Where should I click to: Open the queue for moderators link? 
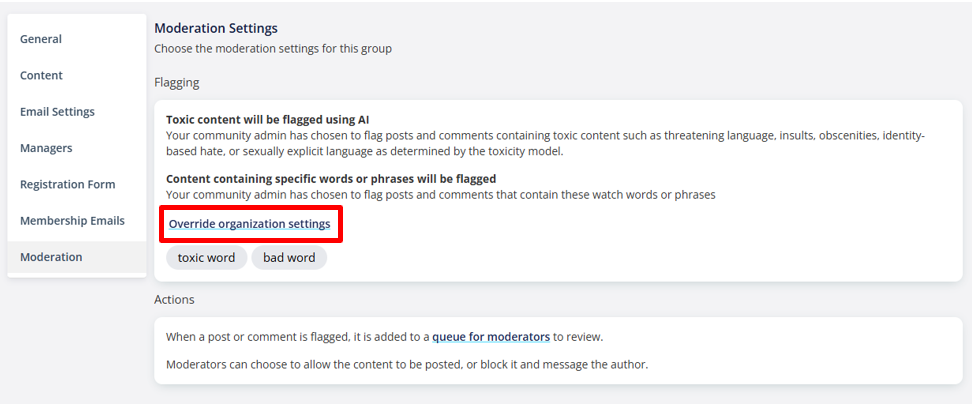point(491,337)
